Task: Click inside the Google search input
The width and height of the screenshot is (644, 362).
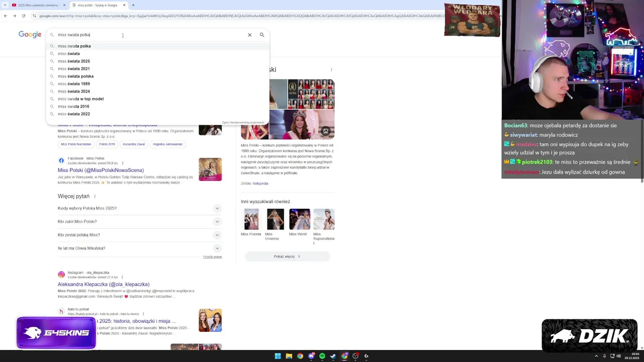Action: [x=151, y=35]
